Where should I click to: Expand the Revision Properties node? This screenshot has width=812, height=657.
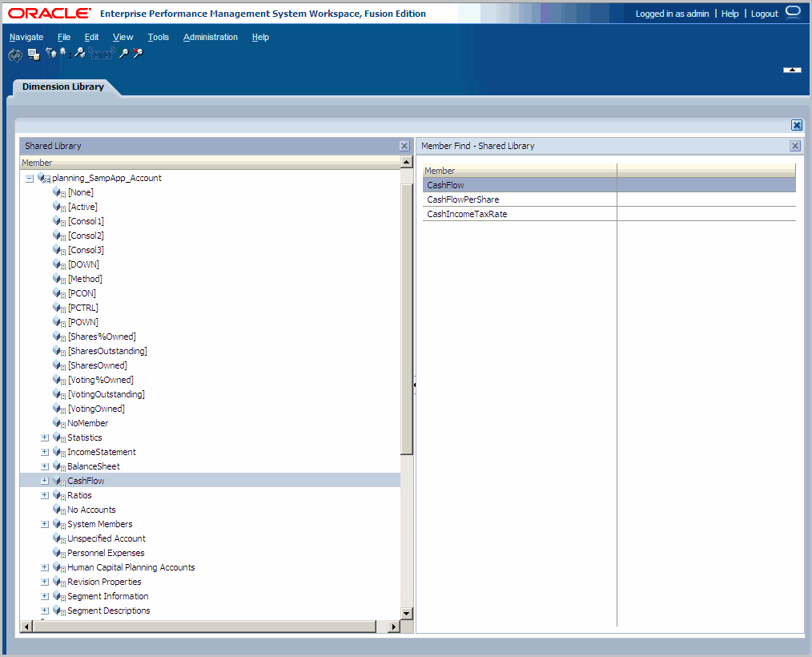coord(45,582)
